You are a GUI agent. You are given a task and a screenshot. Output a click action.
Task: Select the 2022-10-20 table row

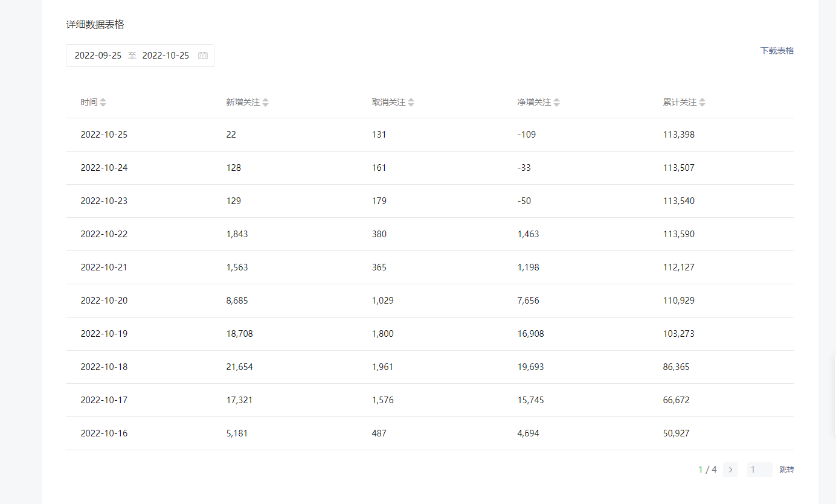[429, 301]
